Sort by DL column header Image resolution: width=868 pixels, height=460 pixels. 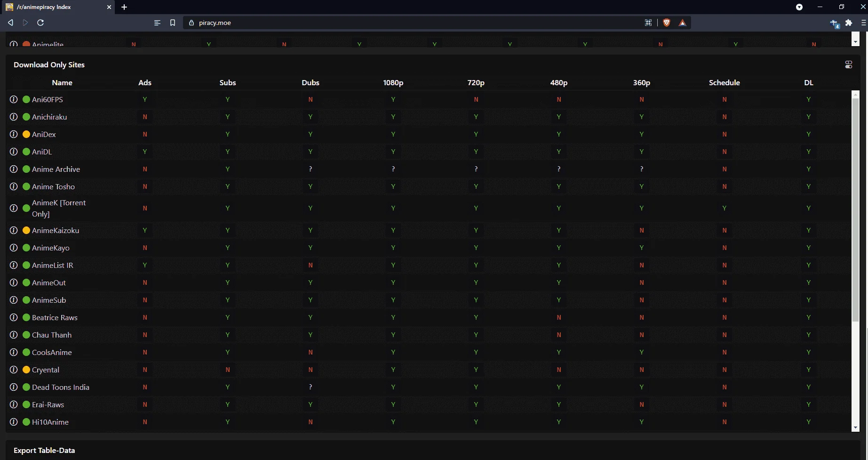click(x=809, y=82)
